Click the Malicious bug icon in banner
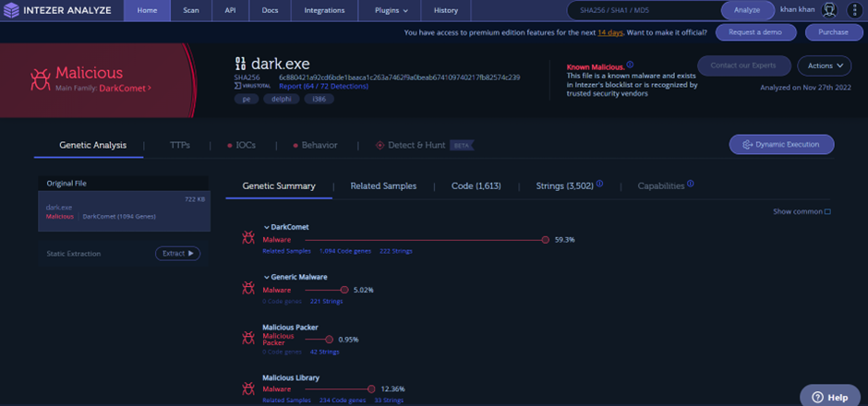The height and width of the screenshot is (406, 868). tap(41, 78)
